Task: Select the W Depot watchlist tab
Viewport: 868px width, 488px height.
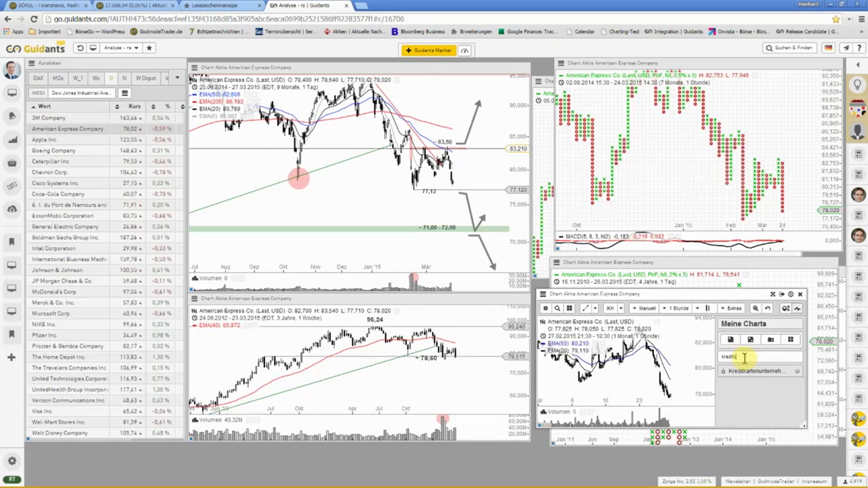Action: click(x=146, y=78)
